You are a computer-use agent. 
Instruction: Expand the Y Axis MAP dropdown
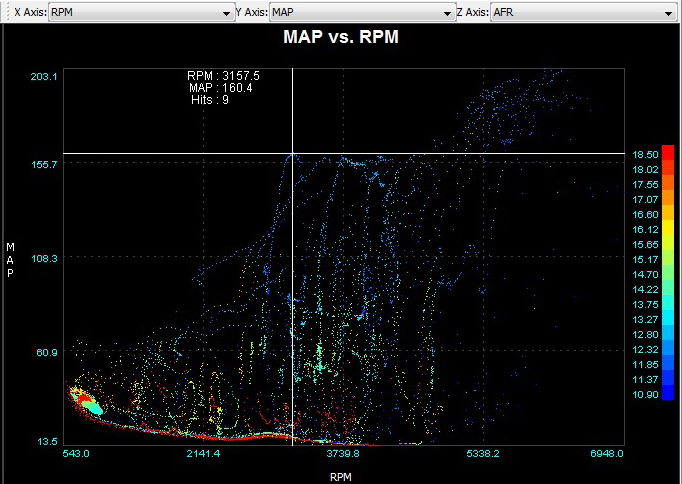pos(362,14)
